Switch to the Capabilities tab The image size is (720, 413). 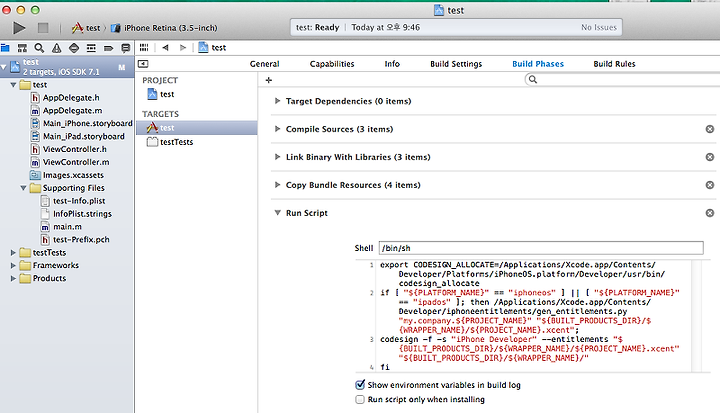[x=332, y=64]
